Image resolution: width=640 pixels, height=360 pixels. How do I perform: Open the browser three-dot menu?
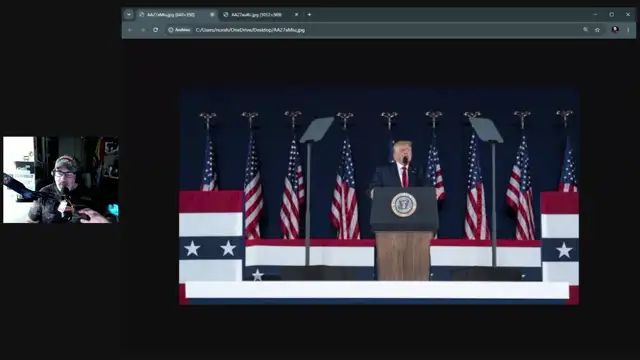(x=628, y=30)
